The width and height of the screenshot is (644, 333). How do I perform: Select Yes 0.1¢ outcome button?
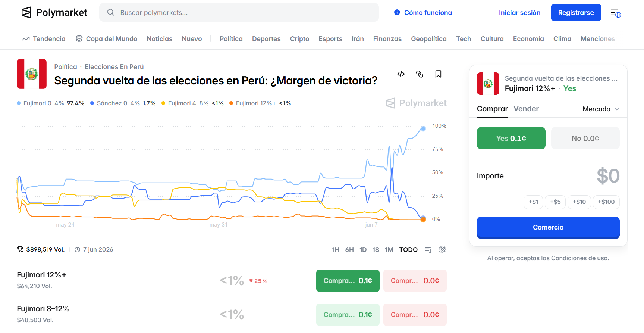pos(511,138)
